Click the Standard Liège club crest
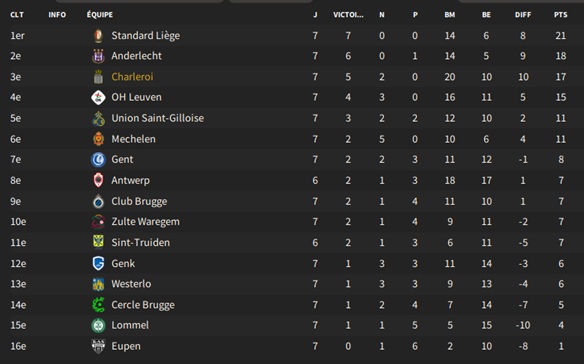The height and width of the screenshot is (364, 584). pyautogui.click(x=98, y=35)
